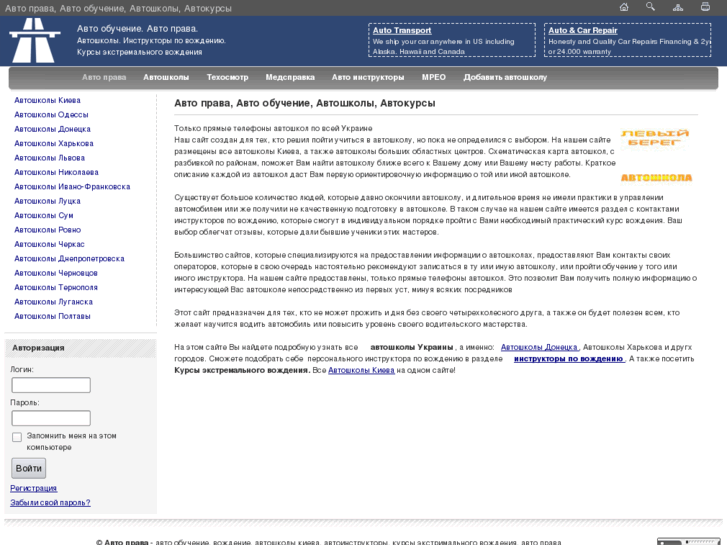Open the Авто инструкторы menu item
Image resolution: width=727 pixels, height=545 pixels.
point(368,77)
